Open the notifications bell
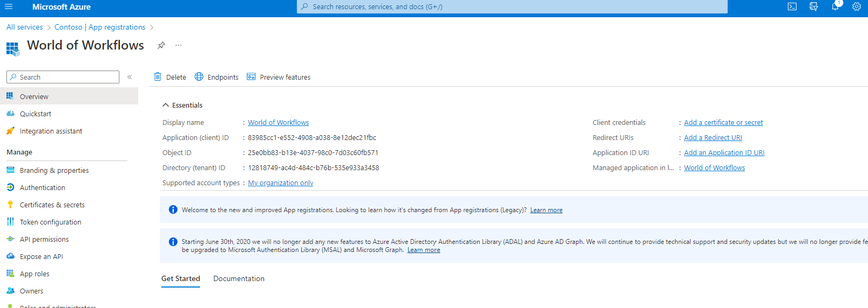The height and width of the screenshot is (308, 868). 835,7
